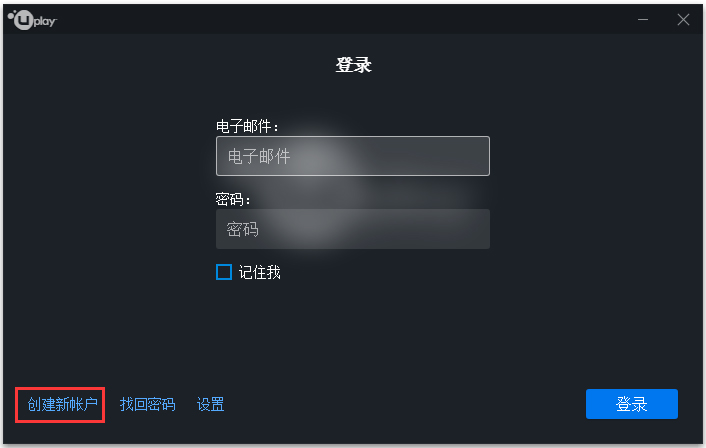Open 设置 from the bottom links
The width and height of the screenshot is (706, 448).
pyautogui.click(x=210, y=404)
